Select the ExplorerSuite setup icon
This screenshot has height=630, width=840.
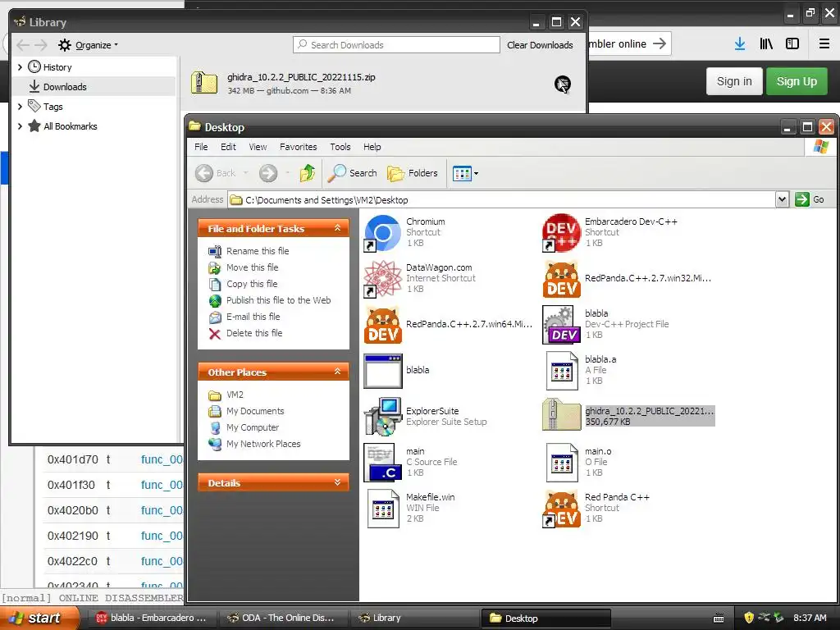382,416
